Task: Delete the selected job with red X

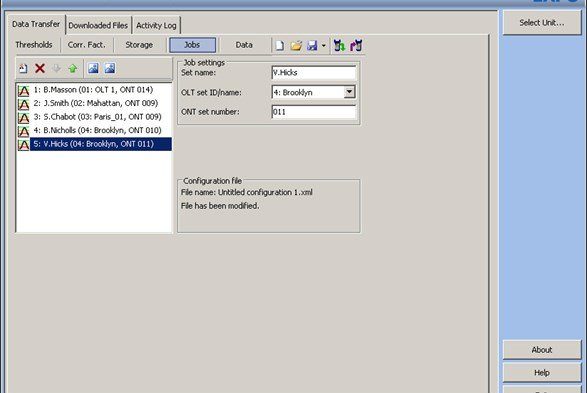Action: 40,68
